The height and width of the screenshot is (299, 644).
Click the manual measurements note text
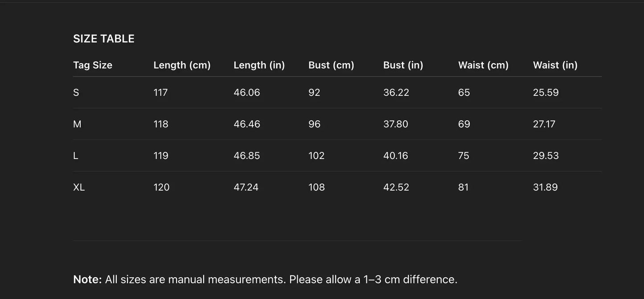coord(265,279)
